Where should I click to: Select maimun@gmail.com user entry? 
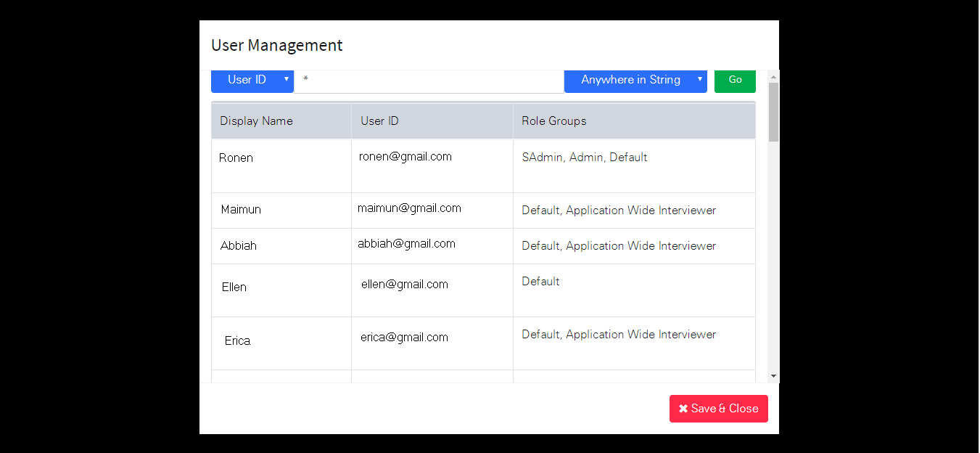click(409, 208)
